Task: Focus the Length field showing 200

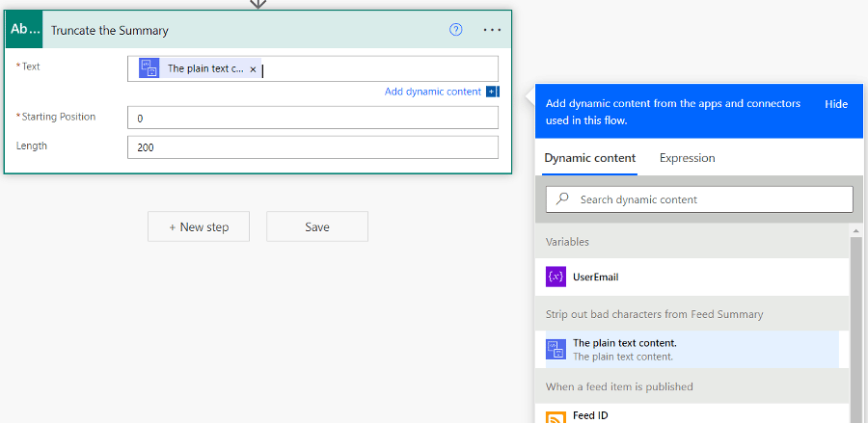Action: 312,147
